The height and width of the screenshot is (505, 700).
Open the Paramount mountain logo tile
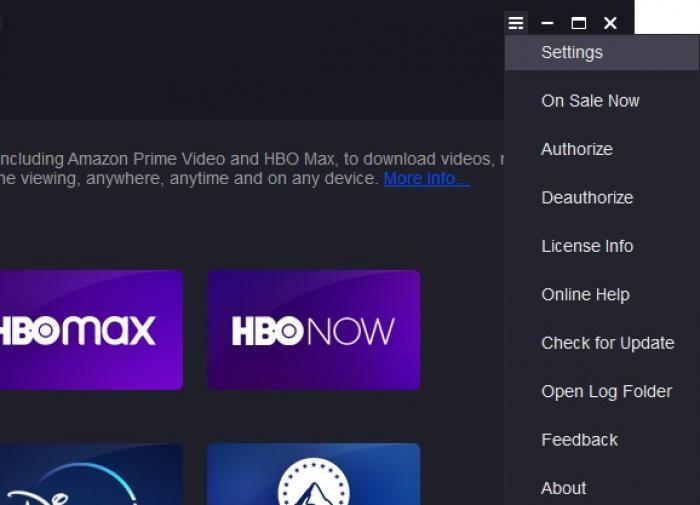click(x=313, y=474)
